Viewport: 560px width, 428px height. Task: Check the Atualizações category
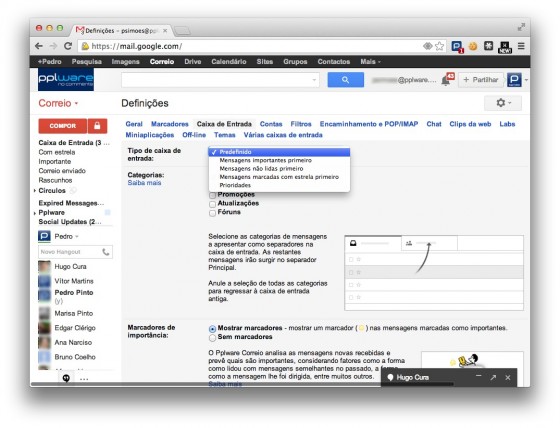click(x=212, y=204)
